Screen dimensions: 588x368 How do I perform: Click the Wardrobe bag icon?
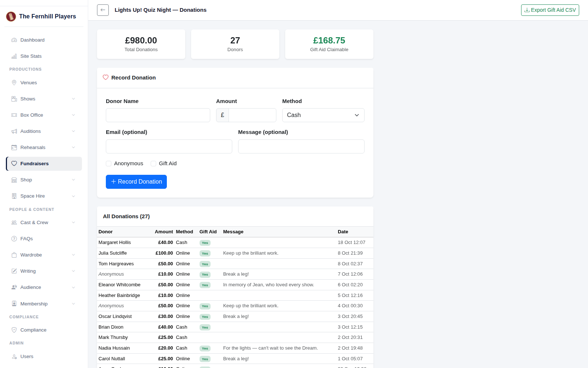pyautogui.click(x=14, y=255)
